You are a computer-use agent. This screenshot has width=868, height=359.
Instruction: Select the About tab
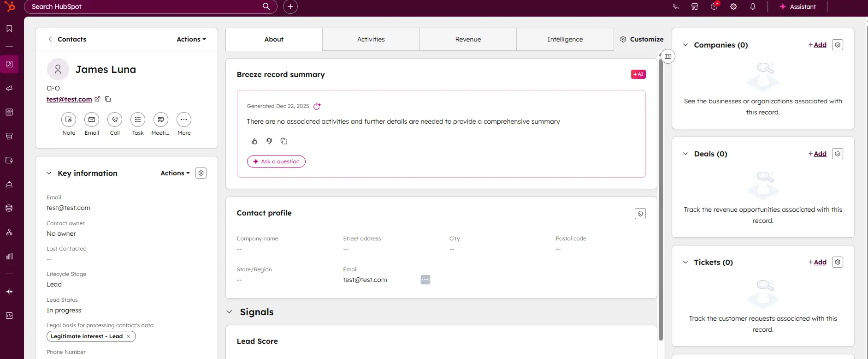point(274,39)
